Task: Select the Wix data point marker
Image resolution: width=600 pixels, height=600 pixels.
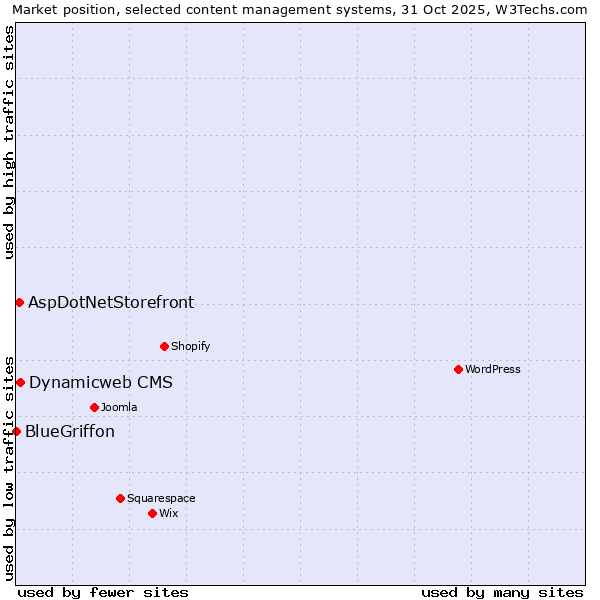Action: (x=152, y=513)
